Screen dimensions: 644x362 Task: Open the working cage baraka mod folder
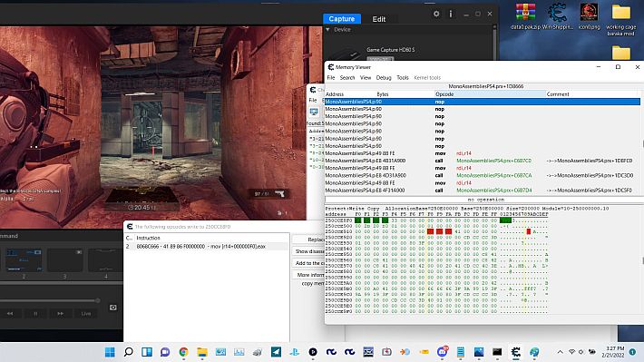click(620, 19)
